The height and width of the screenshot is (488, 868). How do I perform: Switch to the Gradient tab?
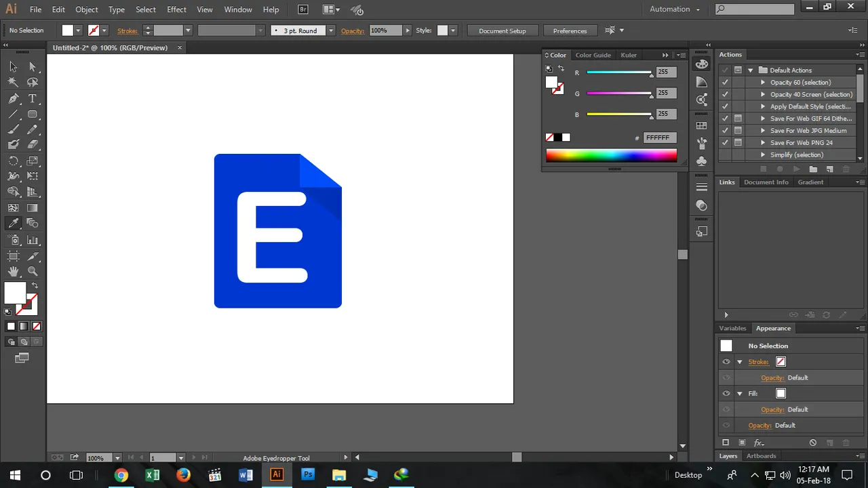(x=810, y=182)
